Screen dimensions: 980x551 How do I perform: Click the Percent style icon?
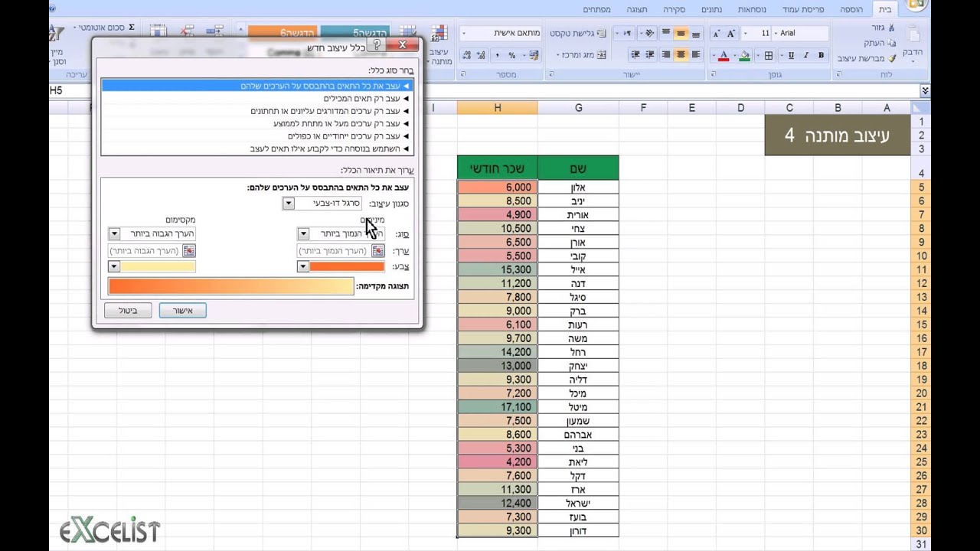click(512, 55)
